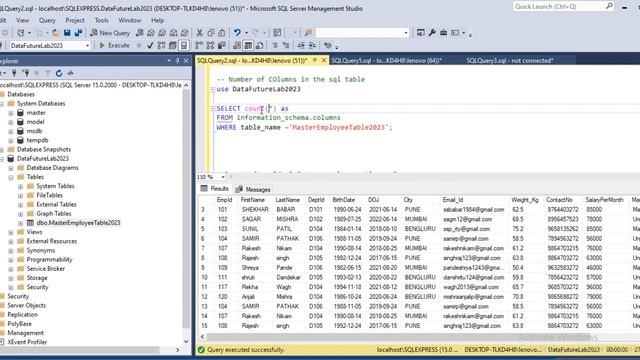This screenshot has width=640, height=360.
Task: Click the Quick Launch search magnifier icon
Action: [x=609, y=6]
